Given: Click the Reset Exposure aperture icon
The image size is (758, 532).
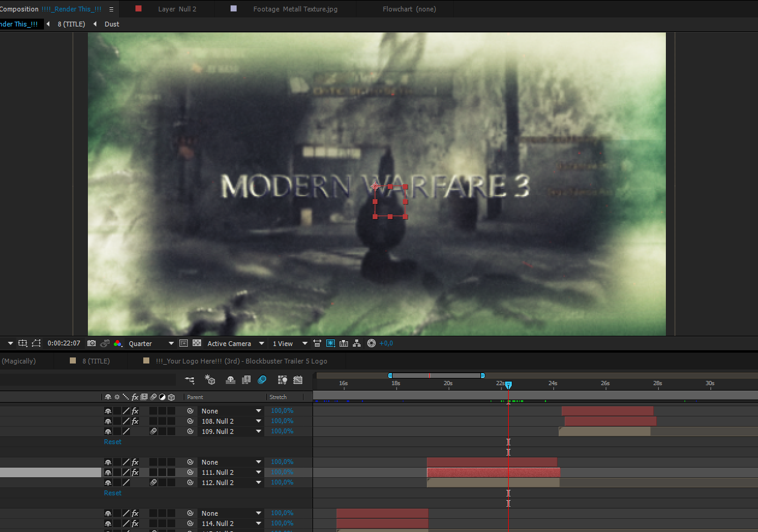Looking at the screenshot, I should pyautogui.click(x=371, y=343).
